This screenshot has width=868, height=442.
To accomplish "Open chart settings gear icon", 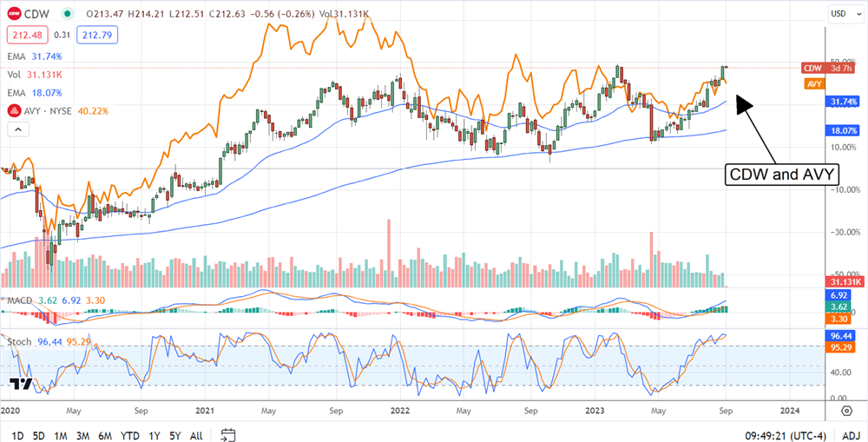I will click(x=845, y=411).
